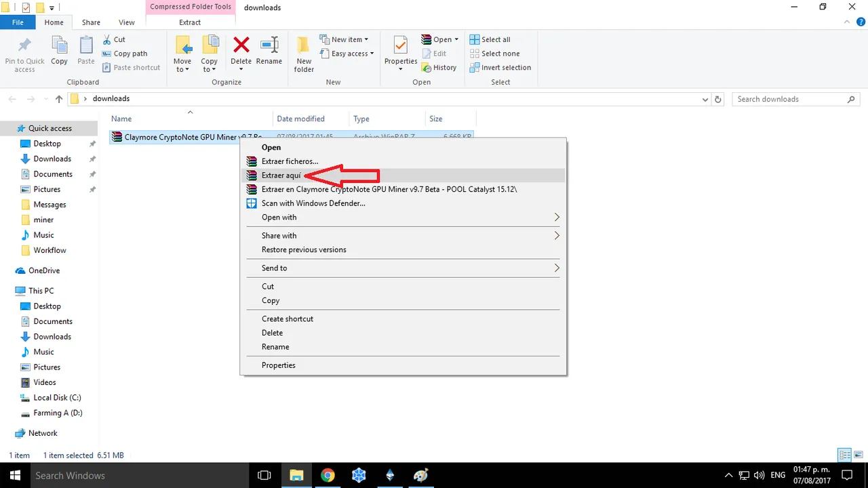The width and height of the screenshot is (868, 488).
Task: Click Paste shortcut in ribbon
Action: (x=132, y=68)
